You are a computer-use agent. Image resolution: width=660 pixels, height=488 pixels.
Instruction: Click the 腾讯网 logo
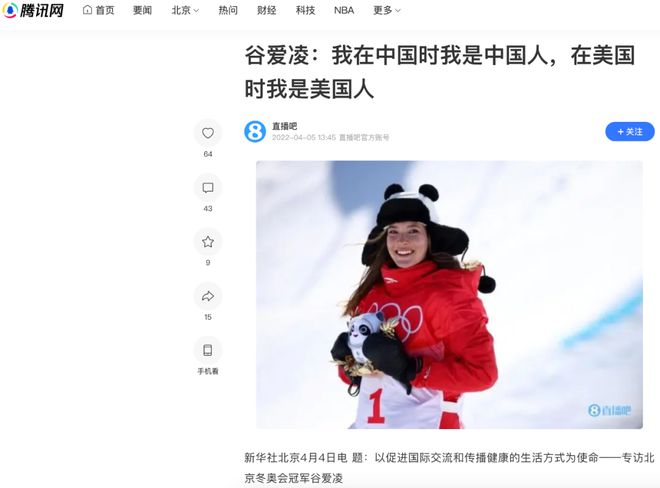click(x=33, y=10)
